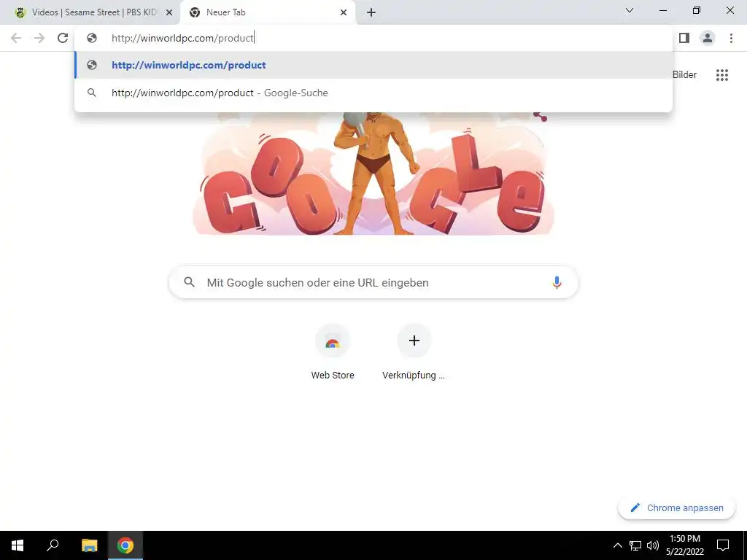Go back with the back arrow
747x560 pixels.
coord(16,38)
